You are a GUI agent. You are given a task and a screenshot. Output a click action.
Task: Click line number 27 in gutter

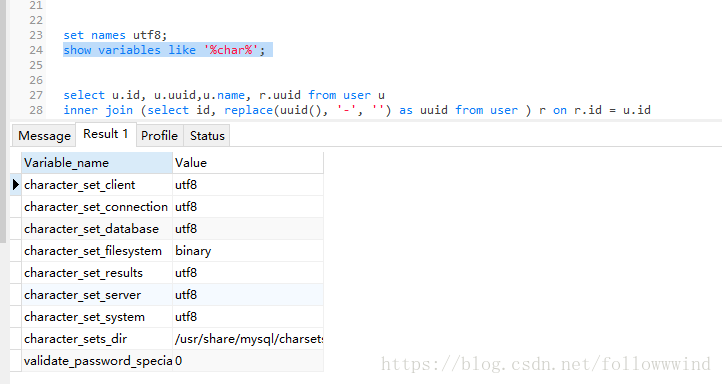36,95
